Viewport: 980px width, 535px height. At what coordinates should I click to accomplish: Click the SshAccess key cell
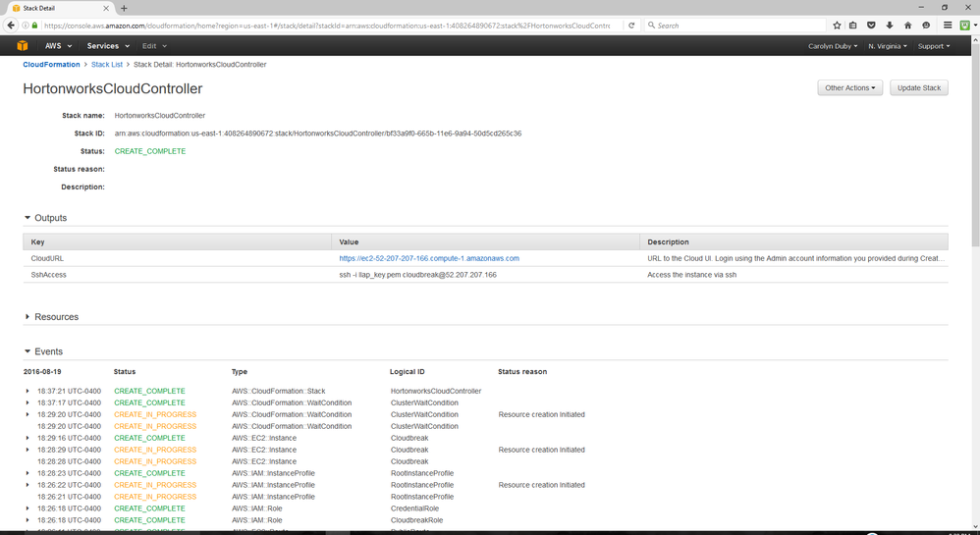click(x=49, y=275)
